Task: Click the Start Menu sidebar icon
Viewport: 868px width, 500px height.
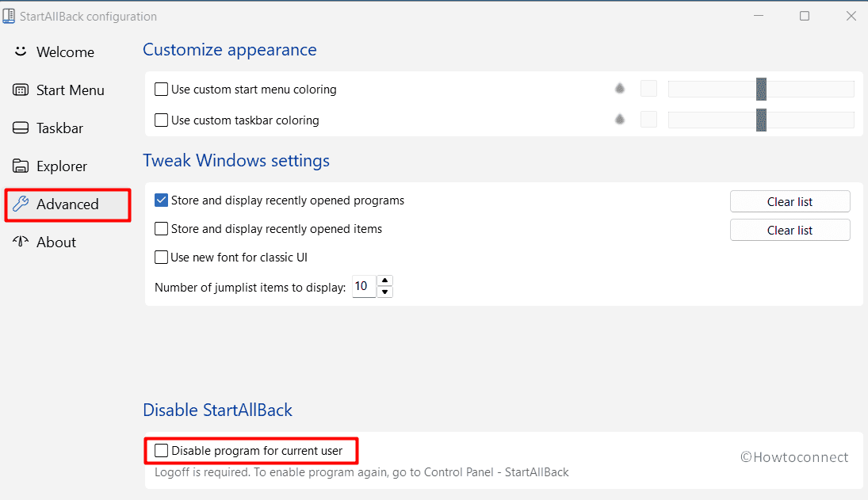Action: (x=21, y=90)
